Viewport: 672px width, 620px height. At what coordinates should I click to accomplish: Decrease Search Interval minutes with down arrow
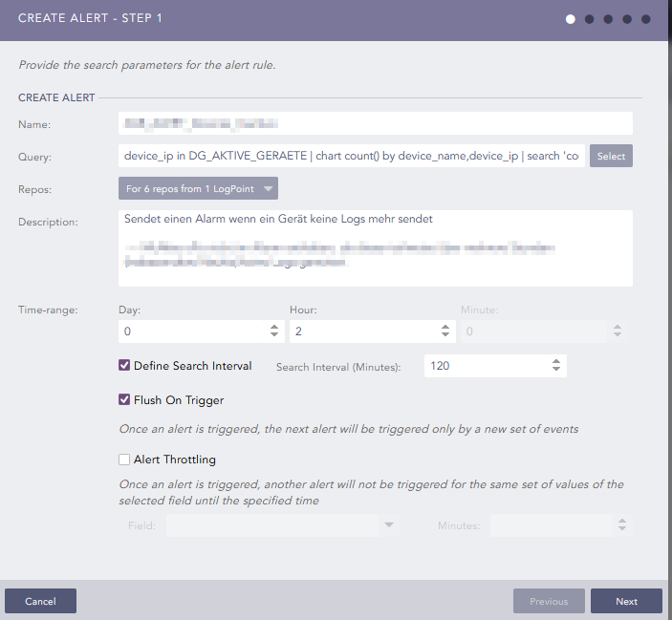[556, 371]
